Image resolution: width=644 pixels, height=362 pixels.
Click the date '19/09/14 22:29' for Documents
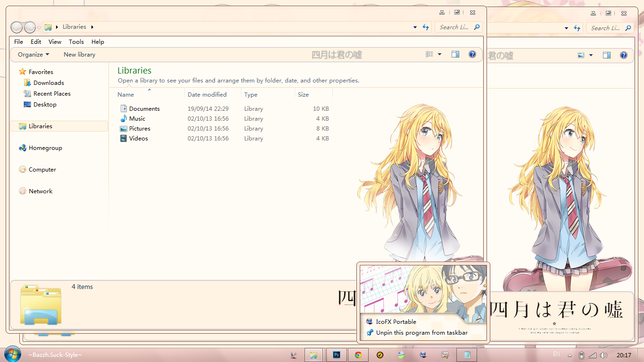pos(208,109)
